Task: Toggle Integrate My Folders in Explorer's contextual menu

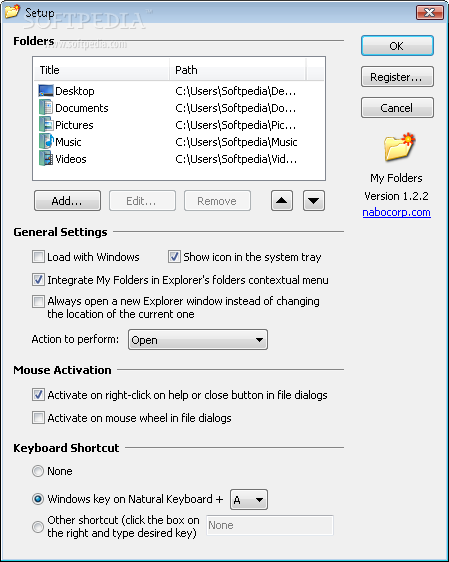Action: pyautogui.click(x=38, y=280)
